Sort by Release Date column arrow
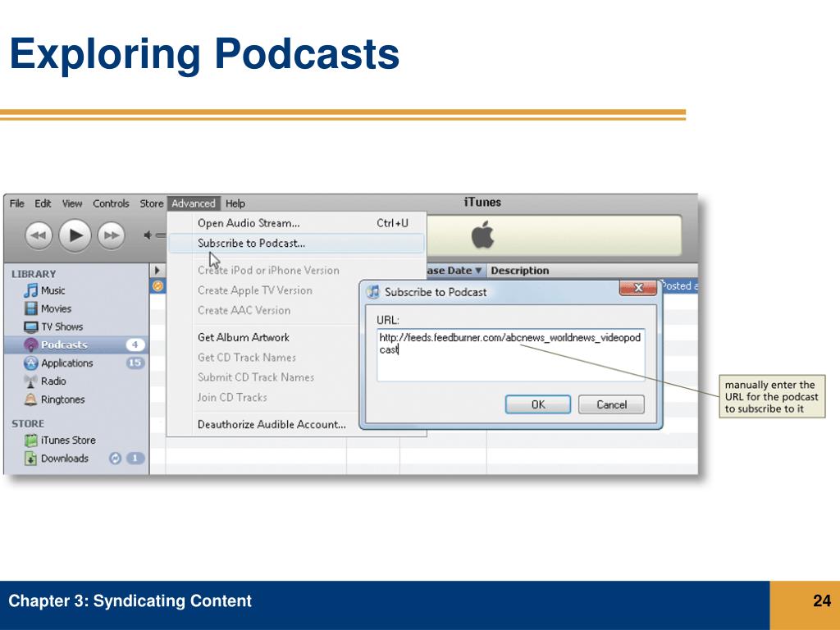The width and height of the screenshot is (840, 630). (x=478, y=271)
